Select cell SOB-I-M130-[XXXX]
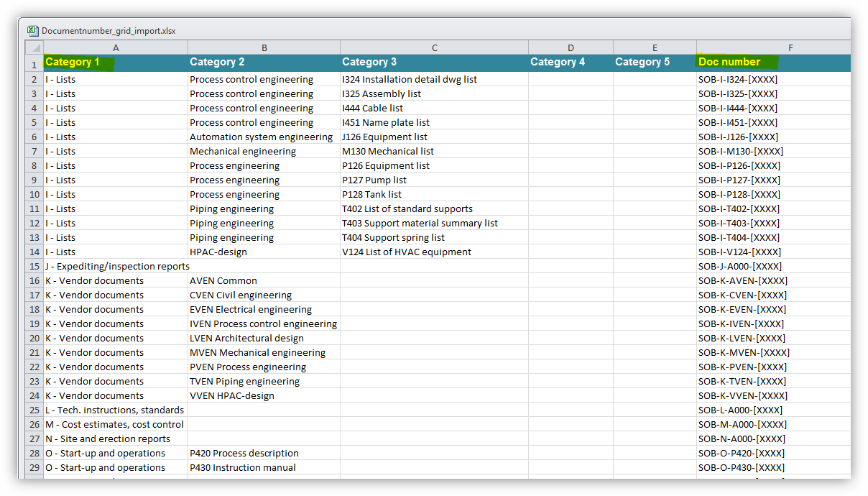868x496 pixels. (x=740, y=151)
